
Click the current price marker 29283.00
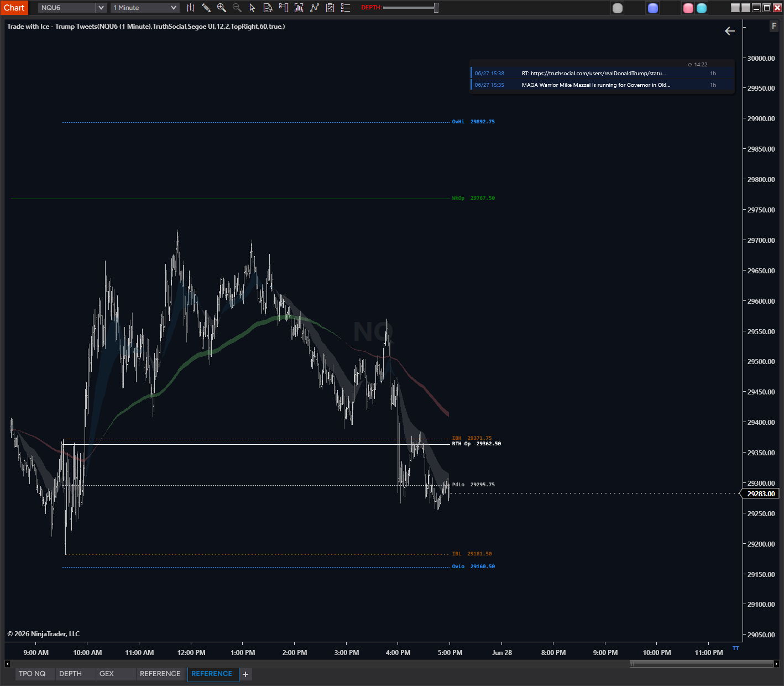761,493
